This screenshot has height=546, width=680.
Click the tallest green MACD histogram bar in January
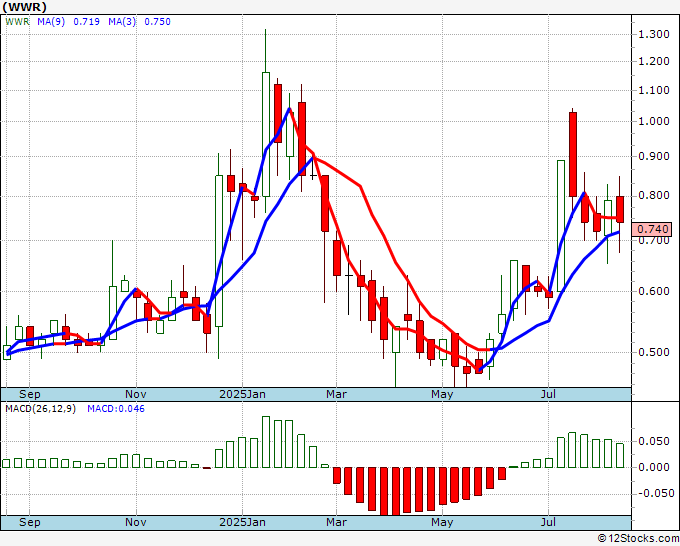pos(266,442)
